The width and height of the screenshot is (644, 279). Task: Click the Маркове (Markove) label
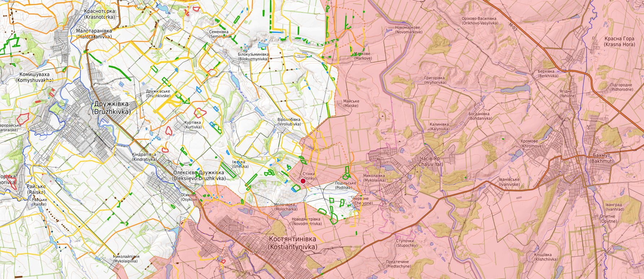point(363,56)
